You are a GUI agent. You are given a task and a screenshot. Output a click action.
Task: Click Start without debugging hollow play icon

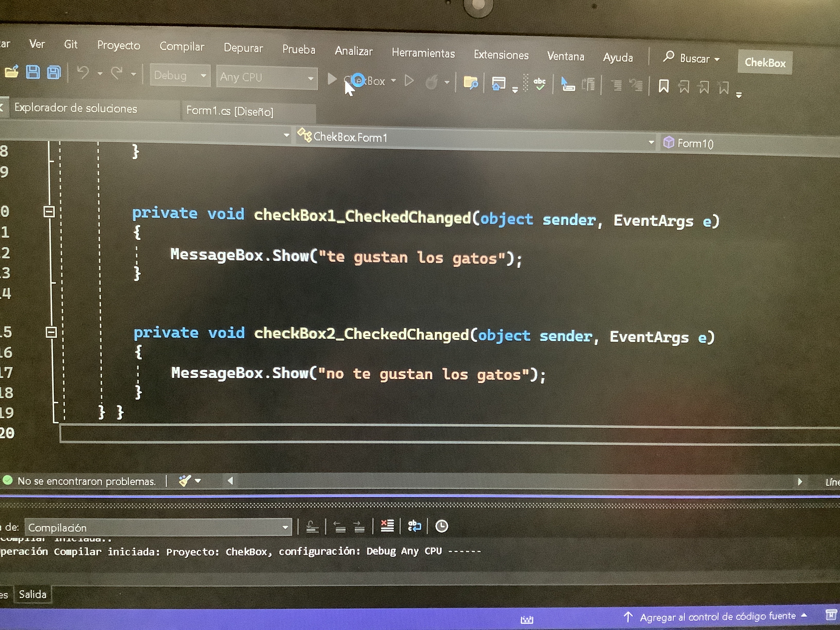point(409,81)
